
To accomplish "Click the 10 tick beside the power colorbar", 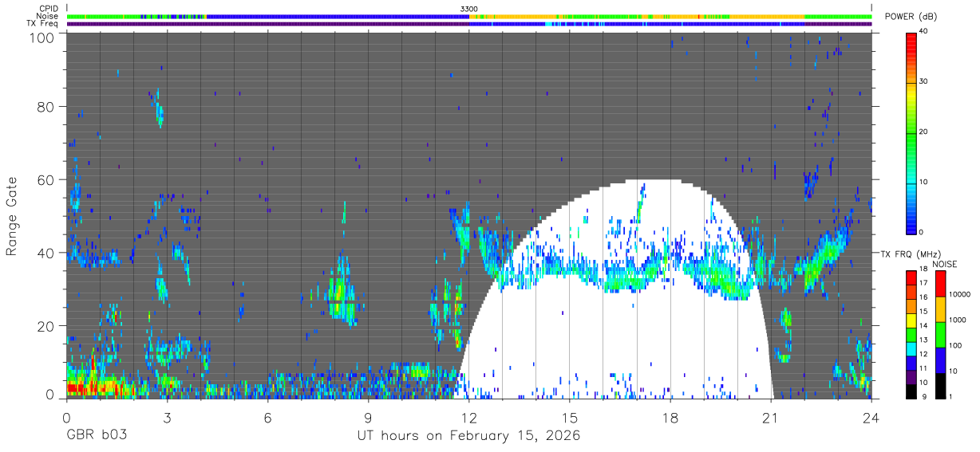I will tap(923, 182).
